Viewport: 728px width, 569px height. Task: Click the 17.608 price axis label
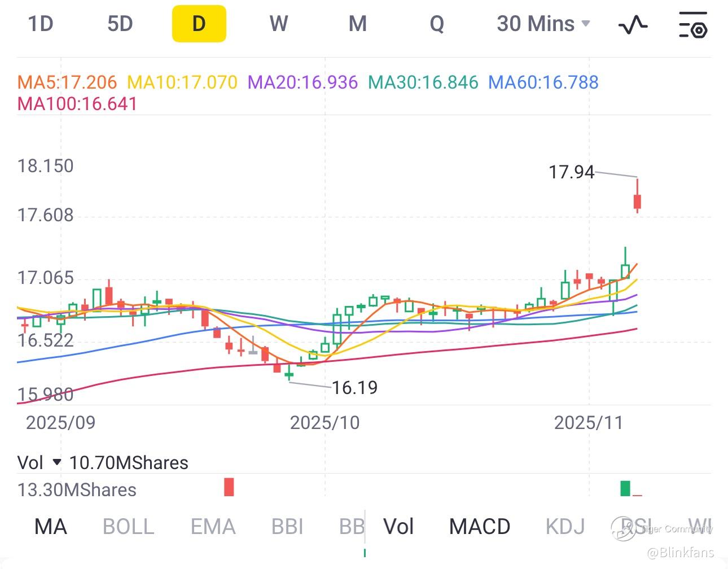(46, 215)
